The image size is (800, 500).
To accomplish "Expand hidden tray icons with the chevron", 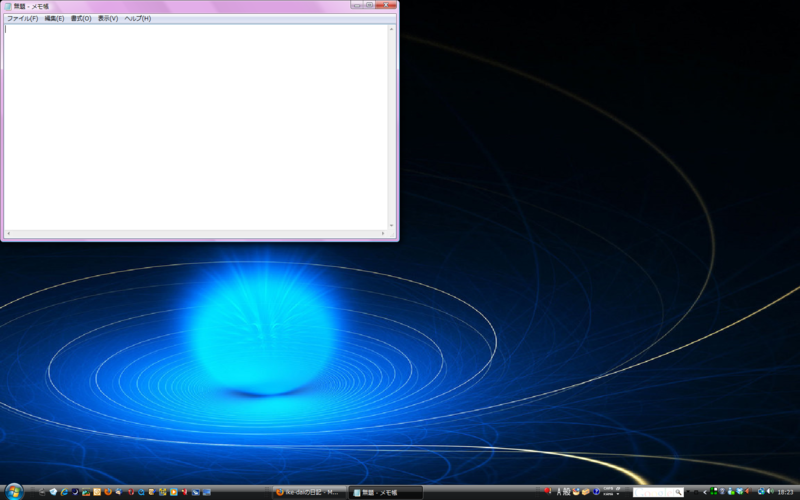I will pos(705,492).
